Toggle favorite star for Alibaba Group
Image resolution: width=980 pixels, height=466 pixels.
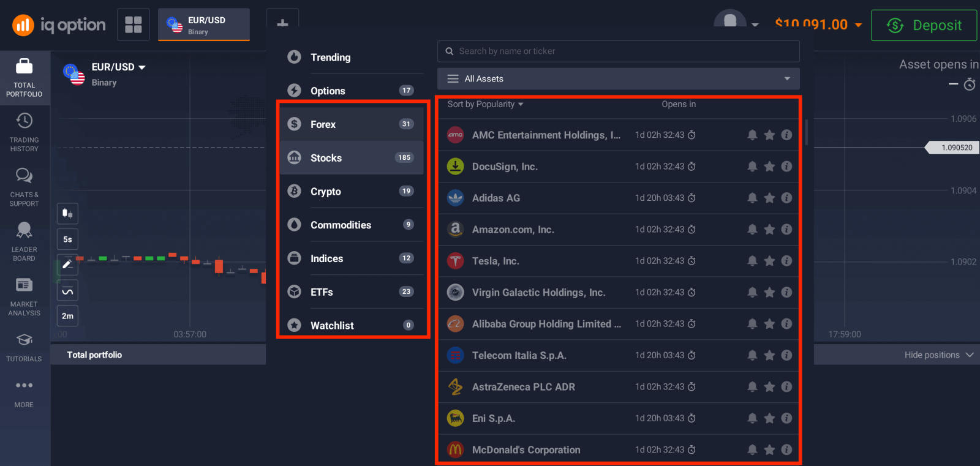pos(769,324)
